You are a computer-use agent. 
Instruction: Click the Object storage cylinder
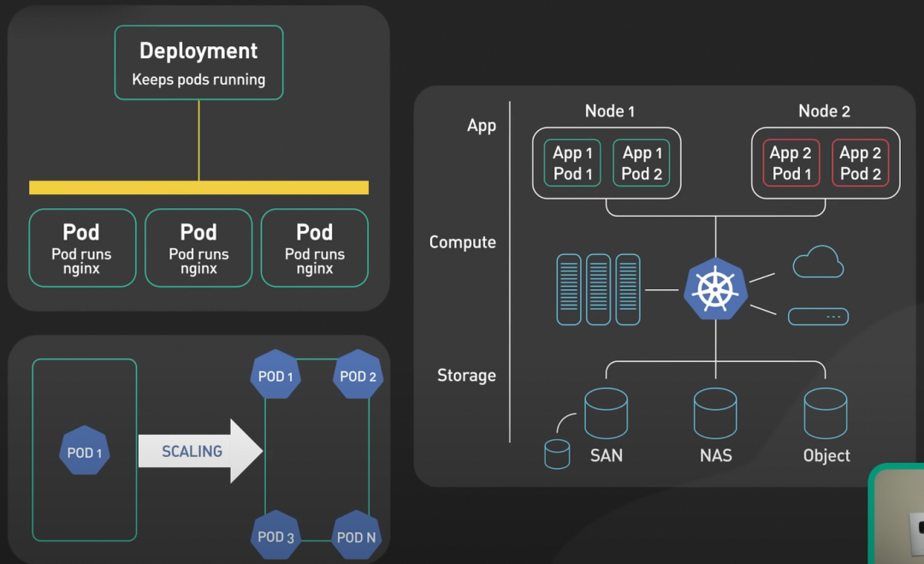pos(826,413)
